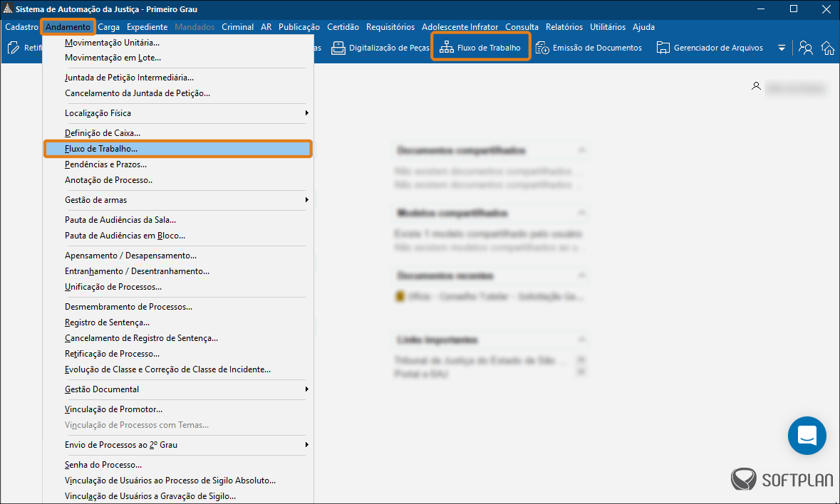Click the user search icon in toolbar

[805, 48]
